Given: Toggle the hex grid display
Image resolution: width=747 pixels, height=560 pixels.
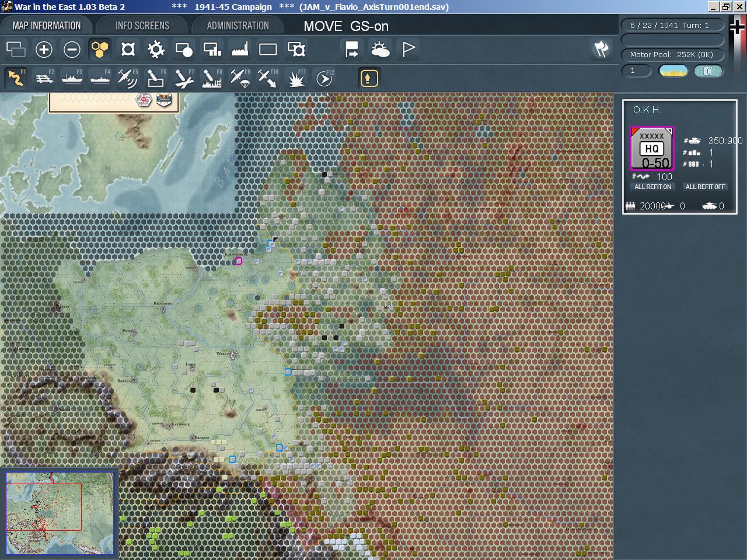Looking at the screenshot, I should 100,50.
